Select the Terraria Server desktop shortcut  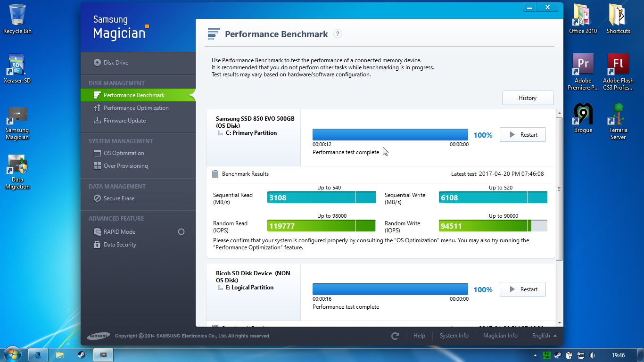click(x=618, y=122)
